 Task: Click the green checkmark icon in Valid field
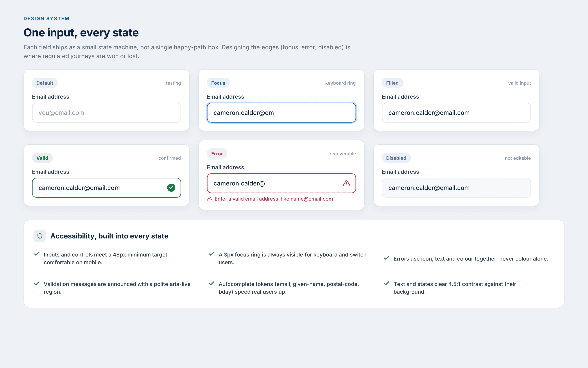click(x=171, y=188)
